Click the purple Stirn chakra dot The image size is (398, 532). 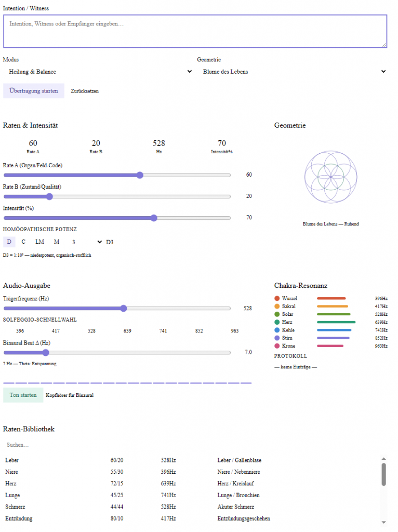pos(277,338)
